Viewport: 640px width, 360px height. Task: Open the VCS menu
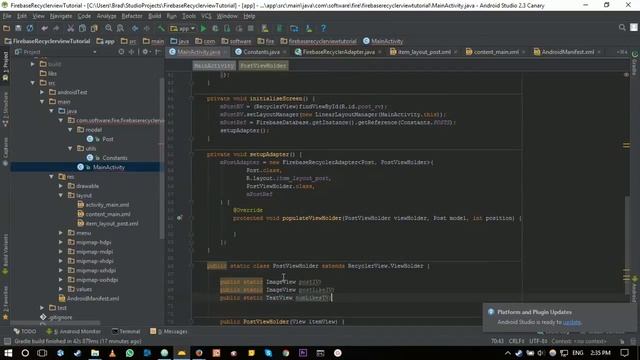(207, 16)
